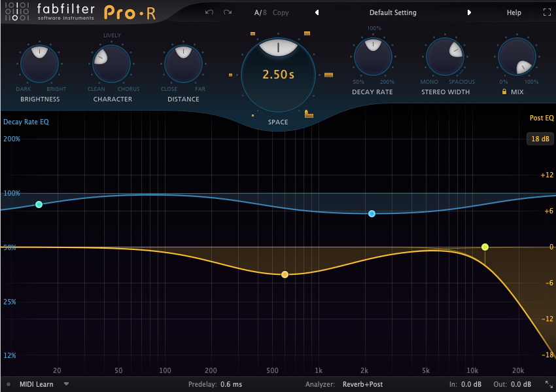
Task: Toggle the Mix lock icon
Action: pos(504,92)
